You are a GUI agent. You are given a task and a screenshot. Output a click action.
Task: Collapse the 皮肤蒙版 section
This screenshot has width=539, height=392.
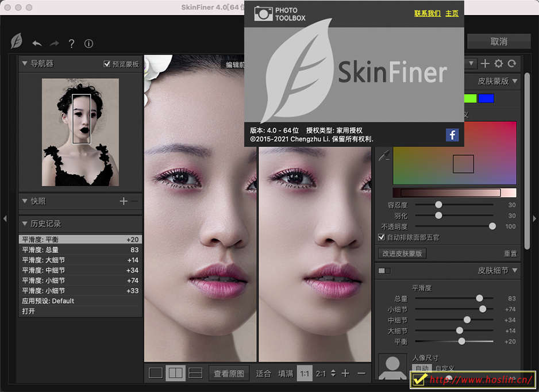pos(515,81)
